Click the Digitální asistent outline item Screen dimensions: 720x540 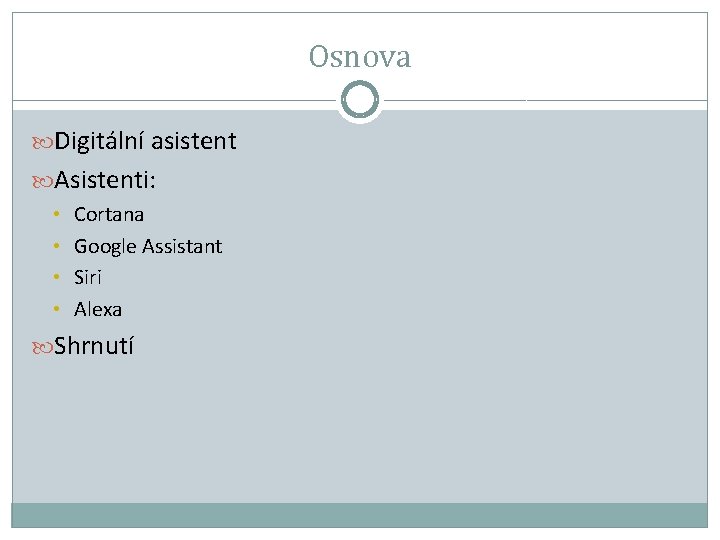(145, 142)
